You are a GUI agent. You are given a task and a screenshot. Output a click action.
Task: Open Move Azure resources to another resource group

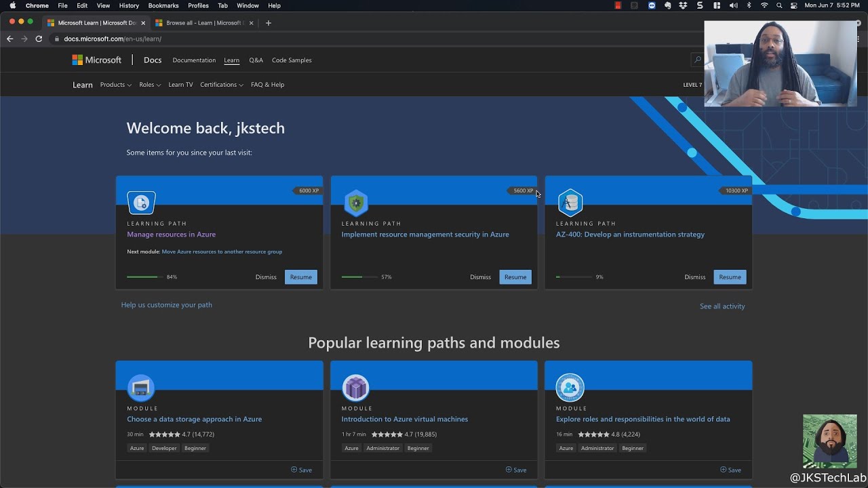[x=222, y=251]
